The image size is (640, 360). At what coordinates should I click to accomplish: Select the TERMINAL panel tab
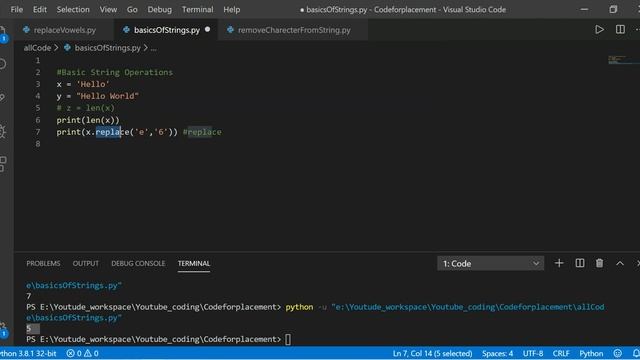pos(194,263)
